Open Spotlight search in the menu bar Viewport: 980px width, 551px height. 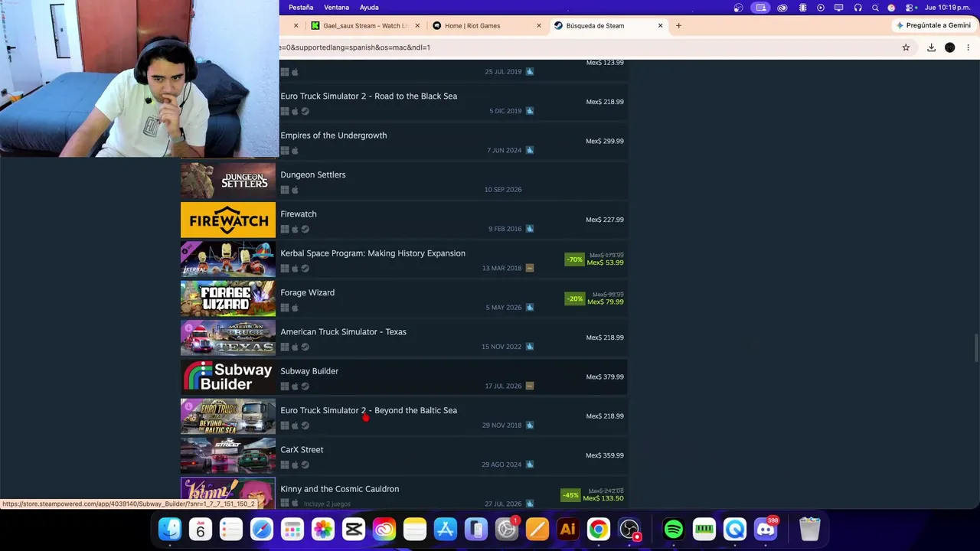click(x=875, y=8)
